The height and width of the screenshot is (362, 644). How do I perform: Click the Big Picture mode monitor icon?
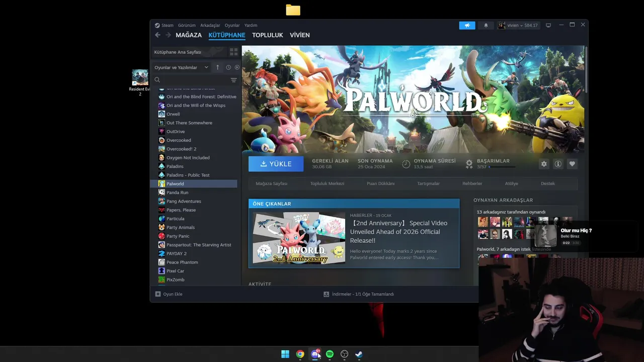click(x=548, y=25)
